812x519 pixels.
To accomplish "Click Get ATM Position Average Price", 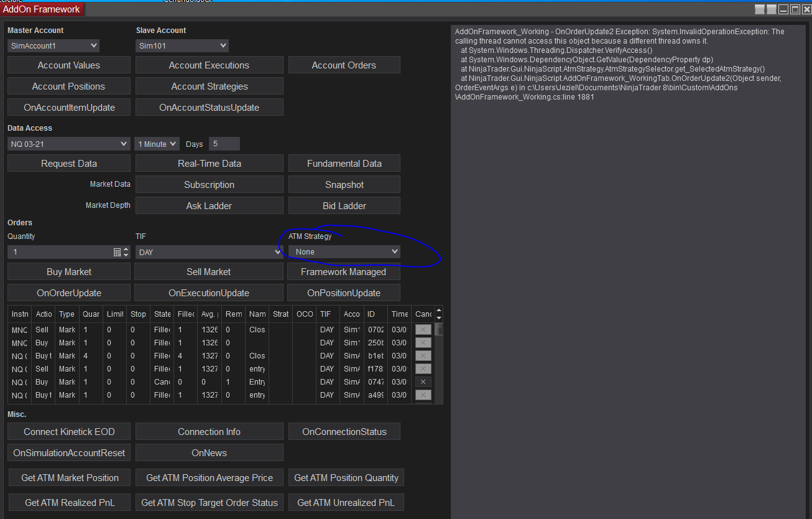I will 210,478.
